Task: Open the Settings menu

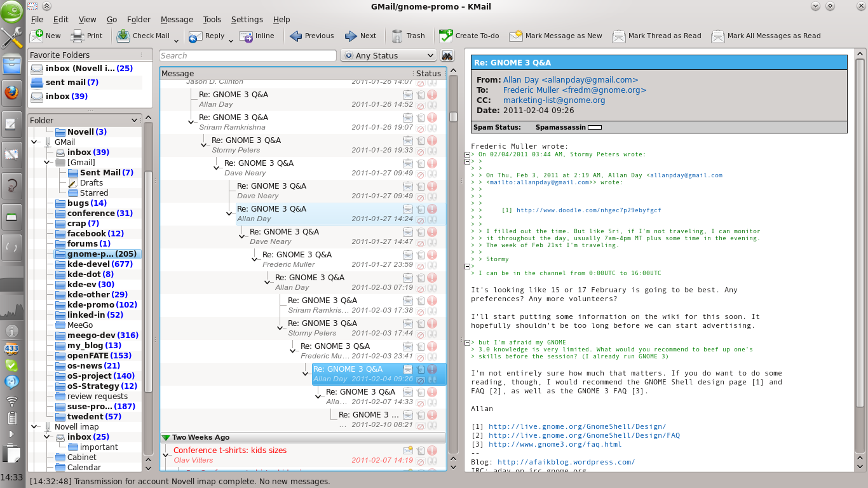Action: (247, 20)
